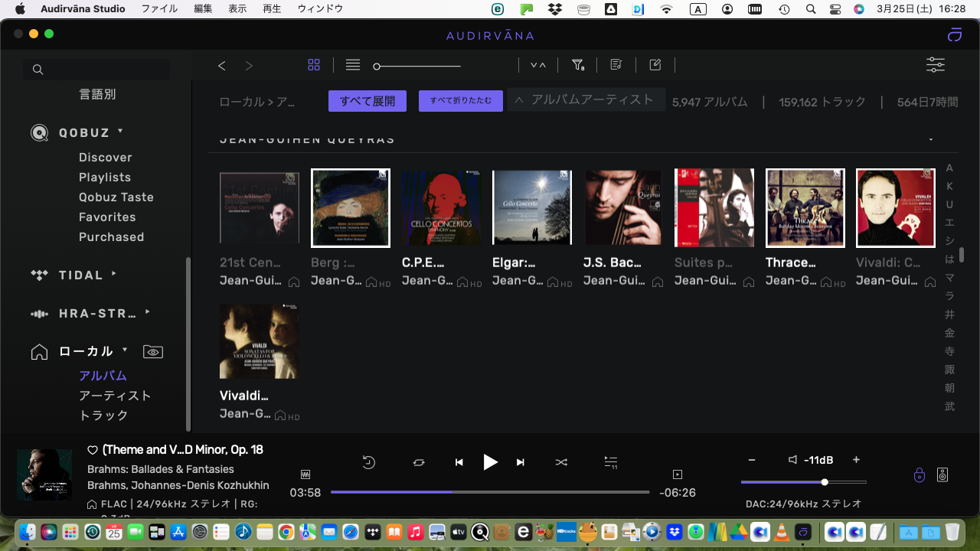Expand the HRA-STR section
980x551 pixels.
point(148,311)
